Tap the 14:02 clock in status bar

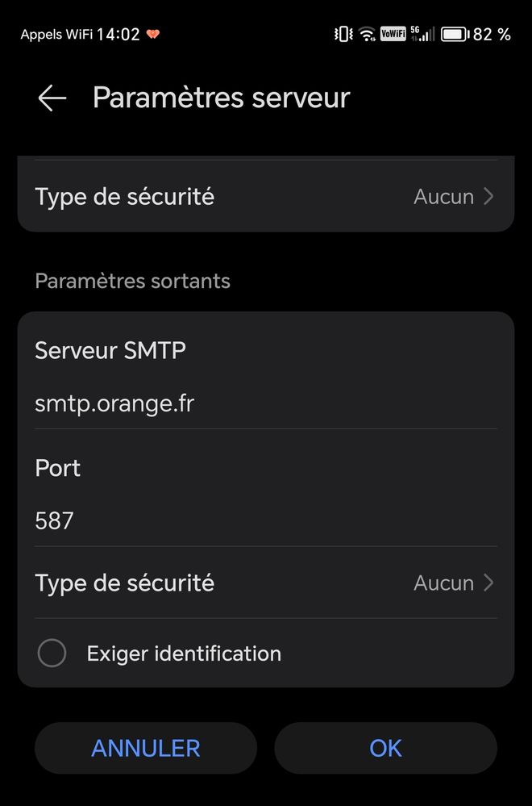(118, 34)
